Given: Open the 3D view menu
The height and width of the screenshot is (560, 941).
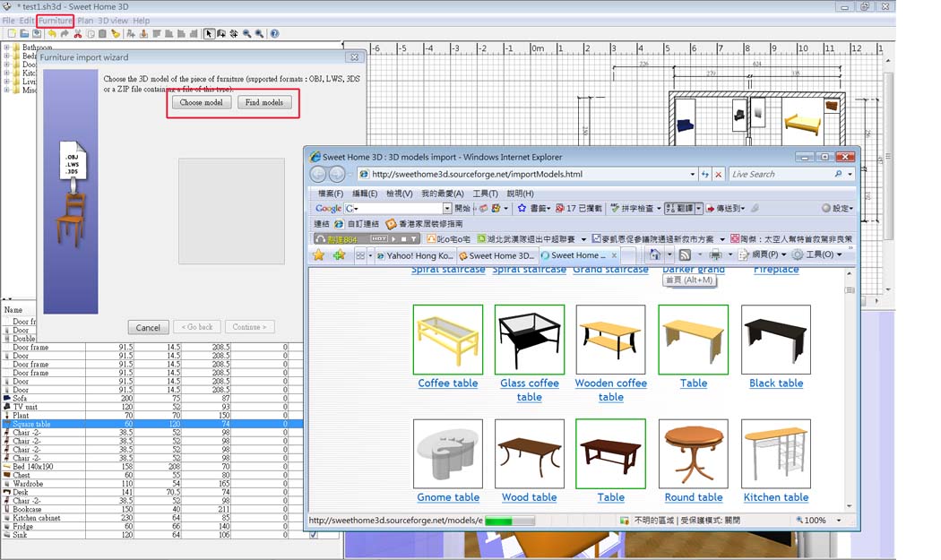Looking at the screenshot, I should pyautogui.click(x=113, y=21).
